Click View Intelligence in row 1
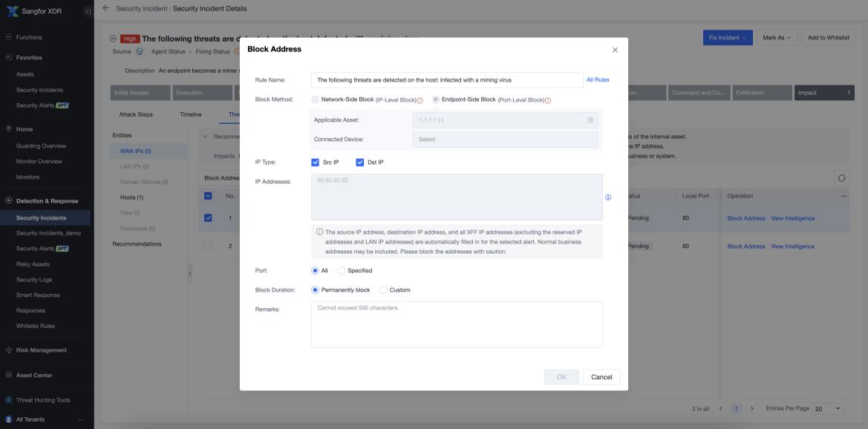This screenshot has width=868, height=429. point(793,218)
